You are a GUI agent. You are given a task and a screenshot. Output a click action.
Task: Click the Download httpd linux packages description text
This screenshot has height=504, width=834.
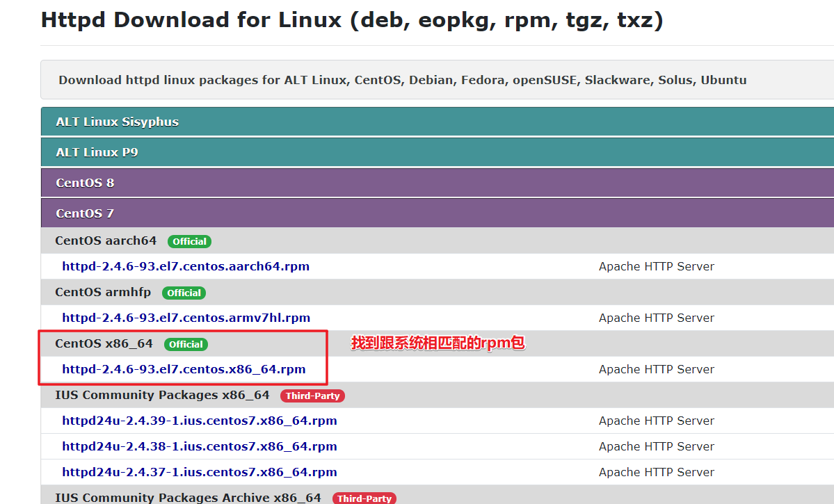[403, 80]
